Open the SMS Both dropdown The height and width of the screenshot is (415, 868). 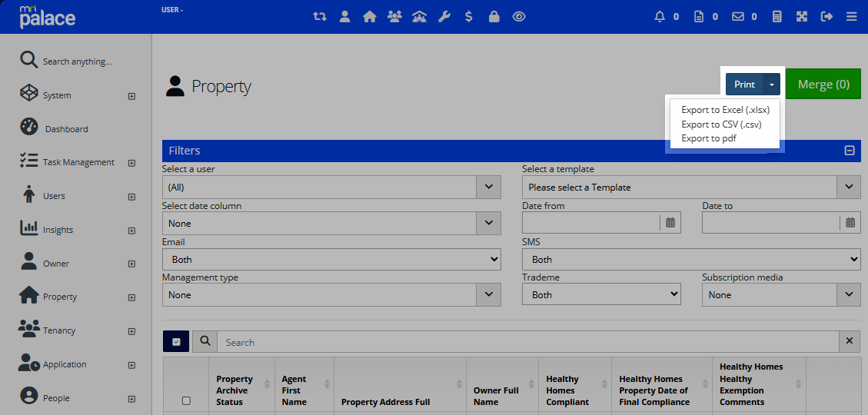(691, 259)
